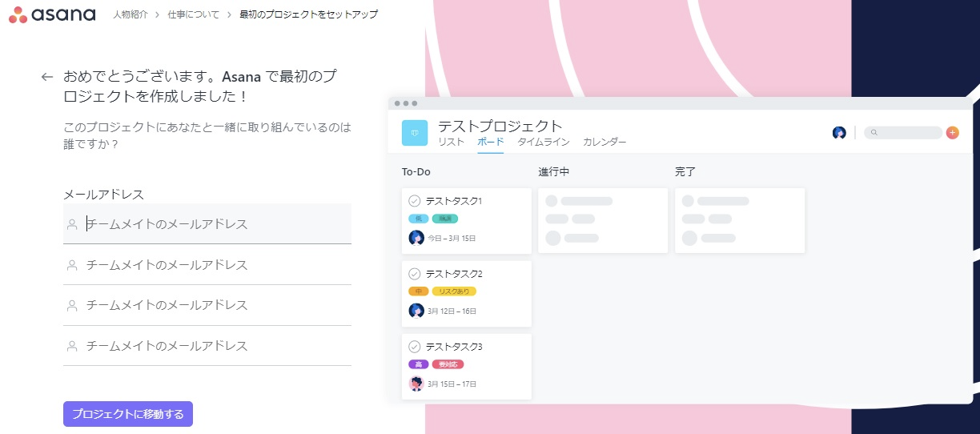The height and width of the screenshot is (434, 980).
Task: Mark テストタスク1 complete with its checkmark
Action: [x=414, y=201]
